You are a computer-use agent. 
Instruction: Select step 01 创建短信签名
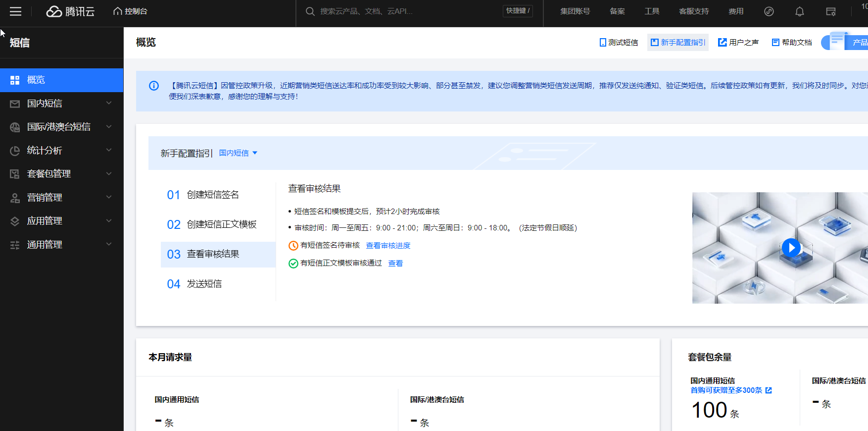coord(218,195)
